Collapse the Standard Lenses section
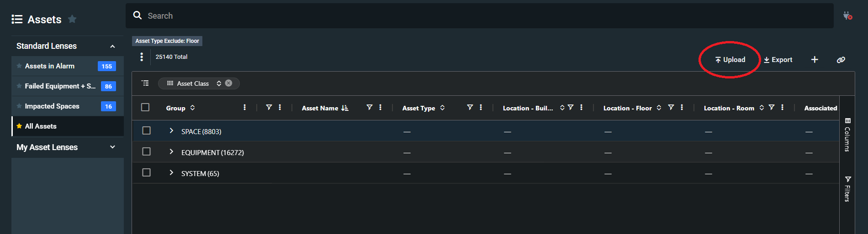 pyautogui.click(x=112, y=47)
